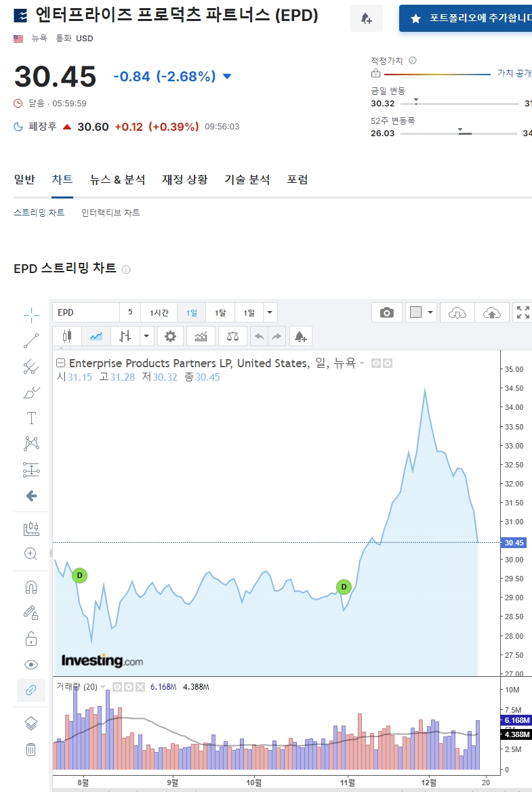Open the interval dropdown arrow
The width and height of the screenshot is (532, 792).
[270, 312]
